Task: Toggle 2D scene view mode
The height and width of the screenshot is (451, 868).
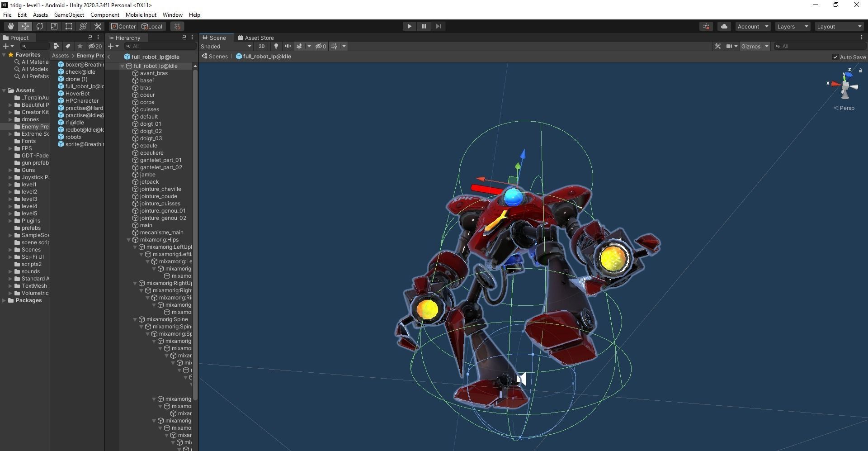Action: pos(261,46)
